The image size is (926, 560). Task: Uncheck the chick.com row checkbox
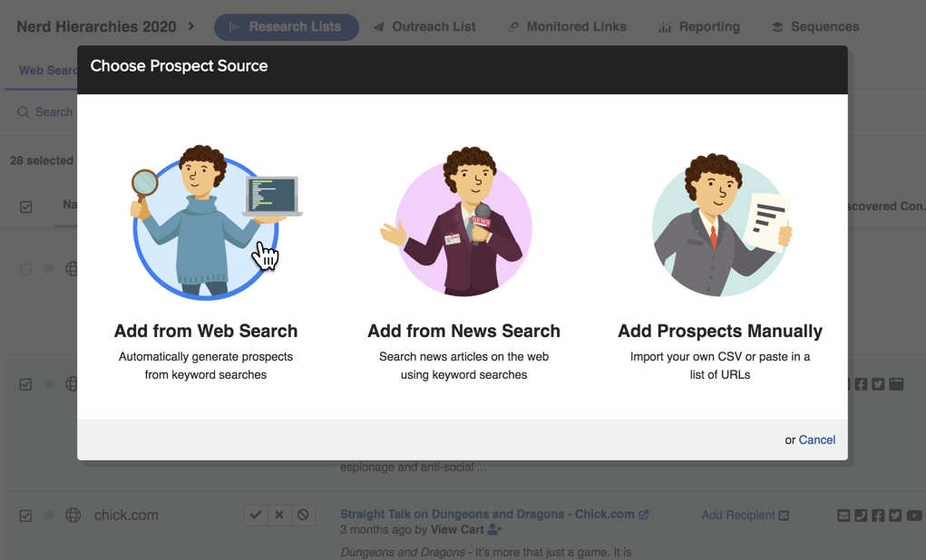(25, 516)
